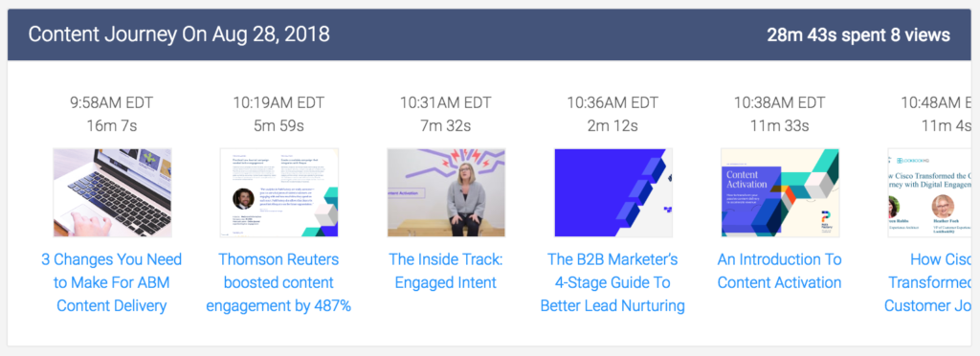Image resolution: width=980 pixels, height=356 pixels.
Task: Open the Content Activation cover thumbnail
Action: 780,192
